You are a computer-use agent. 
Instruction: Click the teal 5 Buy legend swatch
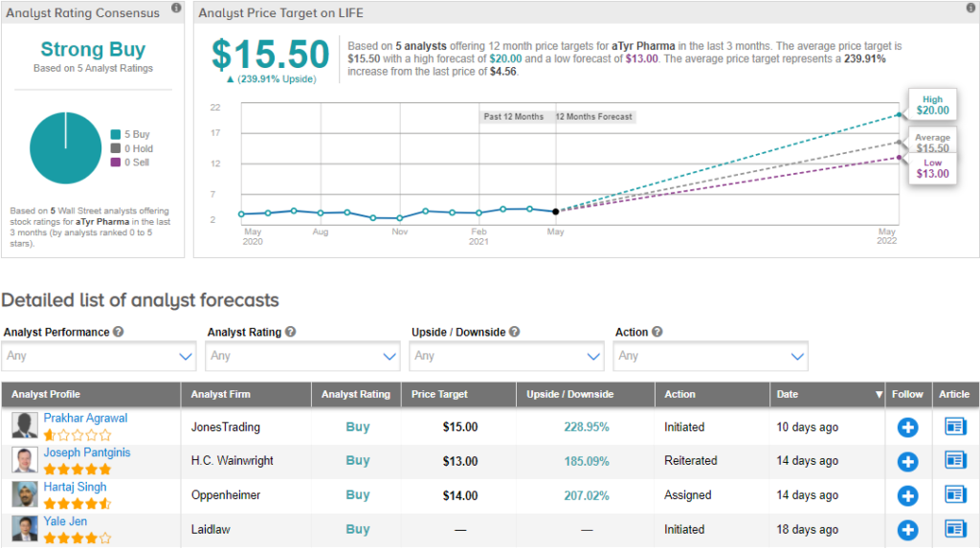pos(116,134)
